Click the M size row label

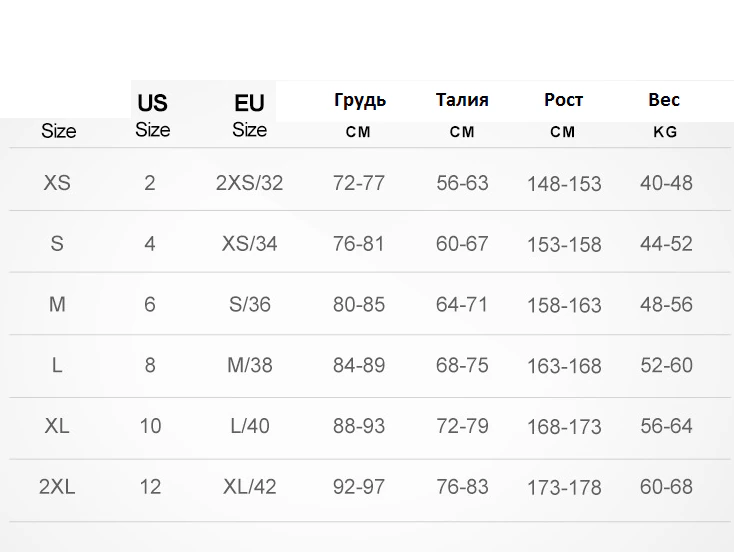tap(57, 304)
